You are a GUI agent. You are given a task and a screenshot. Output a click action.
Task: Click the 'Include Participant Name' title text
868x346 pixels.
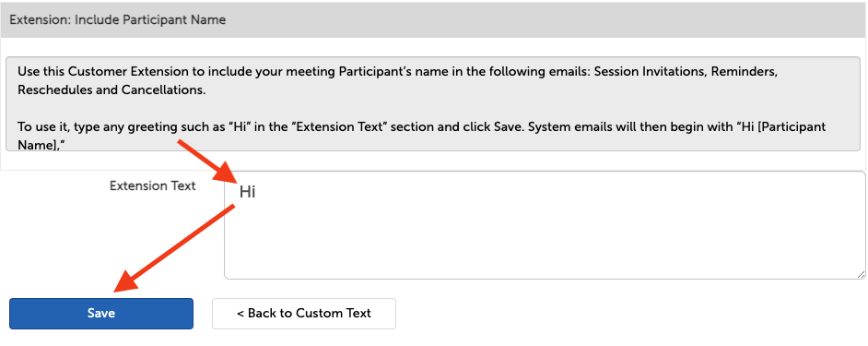[150, 20]
